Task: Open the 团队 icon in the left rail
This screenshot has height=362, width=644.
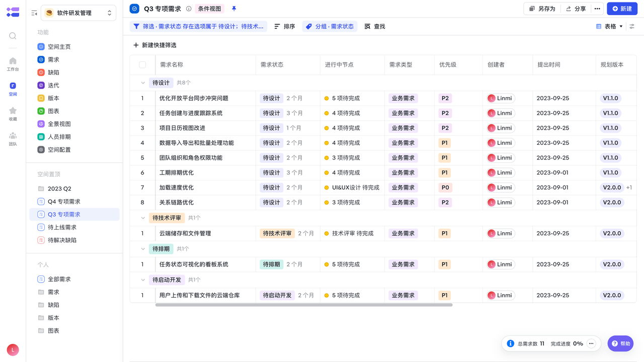Action: (13, 139)
